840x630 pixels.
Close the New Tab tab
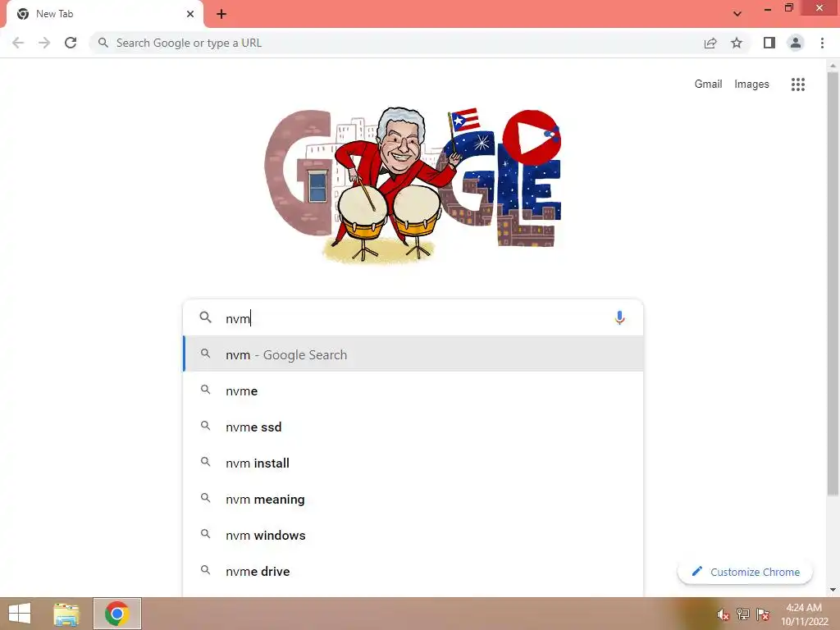click(190, 14)
